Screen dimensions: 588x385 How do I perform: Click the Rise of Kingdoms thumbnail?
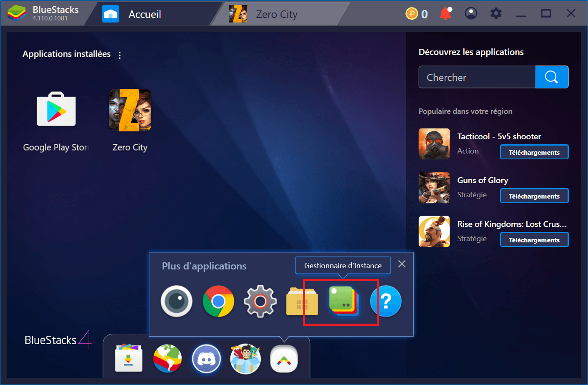click(x=434, y=232)
